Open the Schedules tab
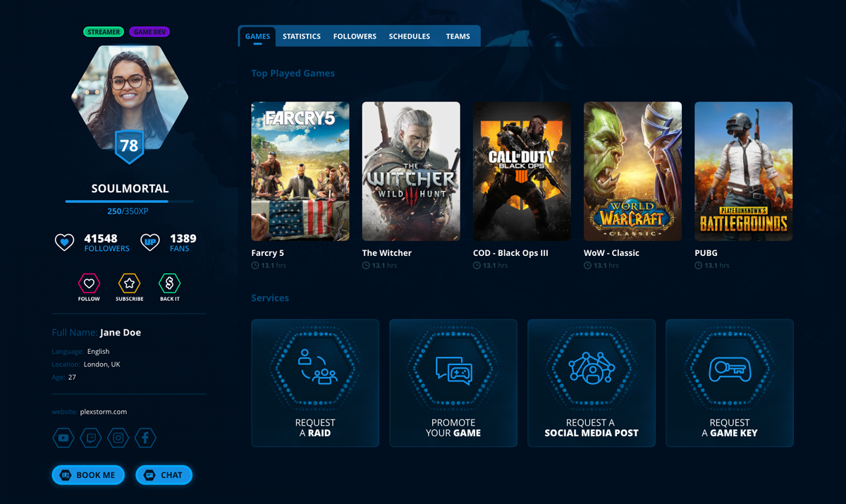The width and height of the screenshot is (846, 504). point(410,36)
